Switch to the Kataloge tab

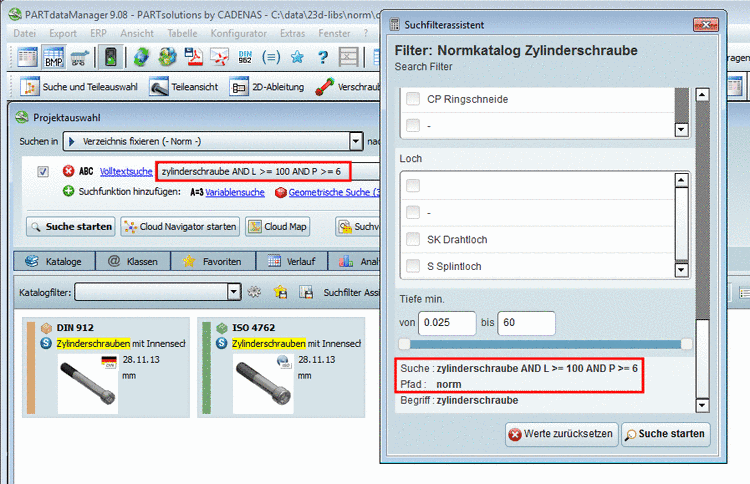pos(54,261)
